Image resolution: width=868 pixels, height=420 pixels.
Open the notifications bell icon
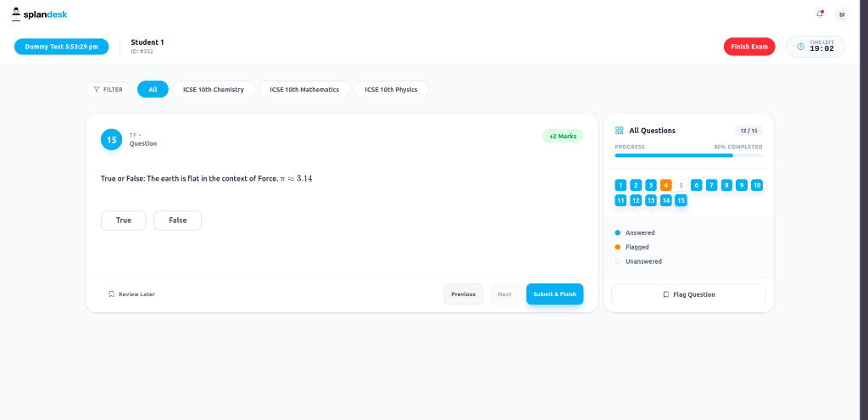[x=820, y=14]
